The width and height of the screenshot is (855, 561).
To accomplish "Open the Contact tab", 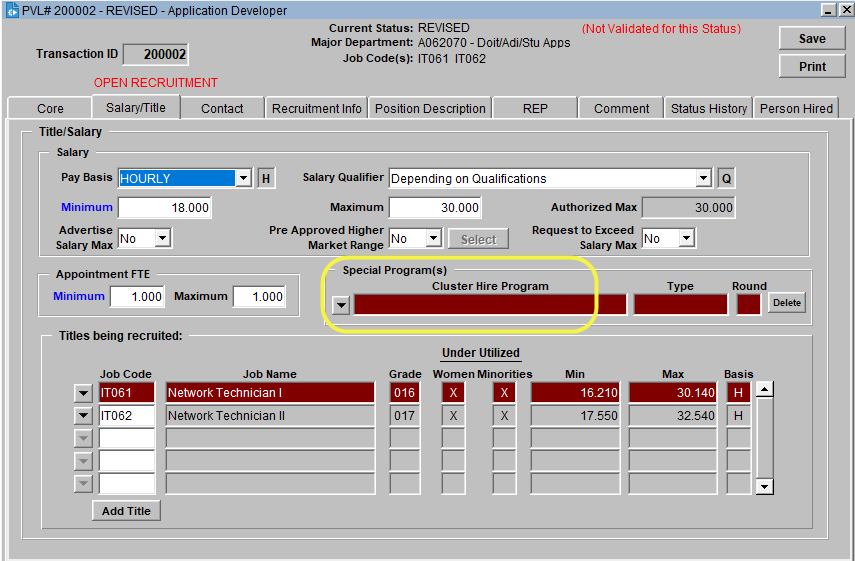I will tap(222, 108).
